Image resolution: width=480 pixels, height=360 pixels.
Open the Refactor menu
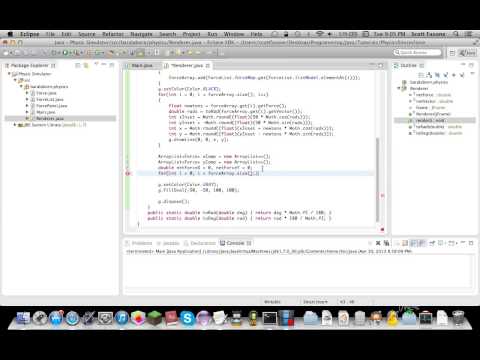(113, 34)
